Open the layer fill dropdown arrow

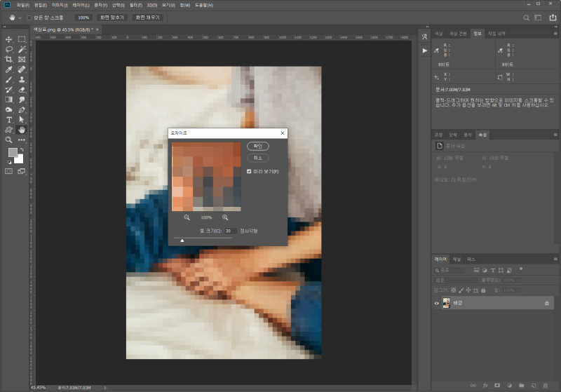(520, 290)
